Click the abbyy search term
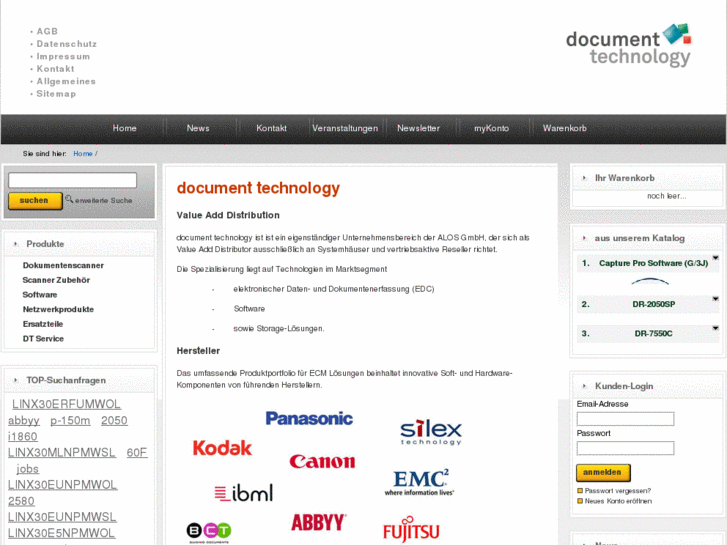Viewport: 727px width, 545px height. coord(24,421)
